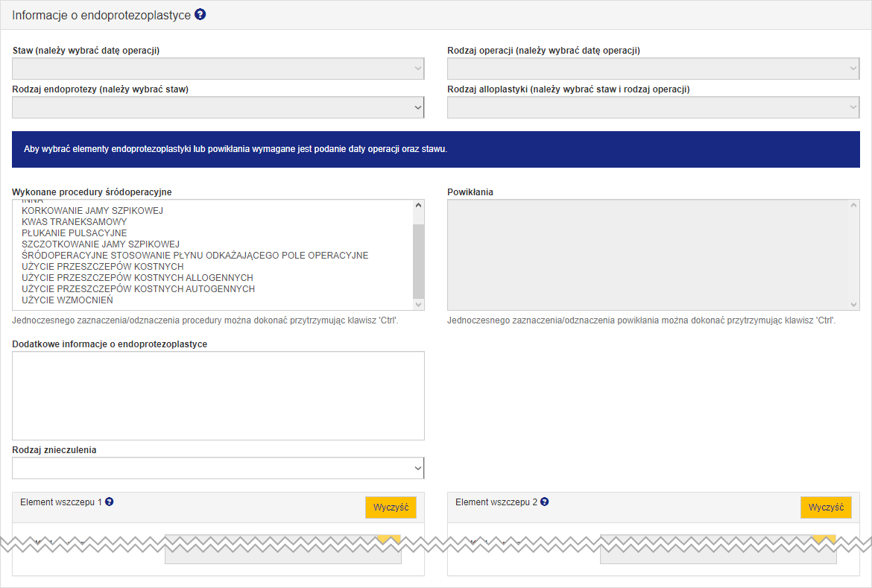The image size is (872, 588).
Task: Select UŻYCIE PRZESZCZEPÓW KOSTNYCH AUTOGENNYCH
Action: click(x=138, y=289)
